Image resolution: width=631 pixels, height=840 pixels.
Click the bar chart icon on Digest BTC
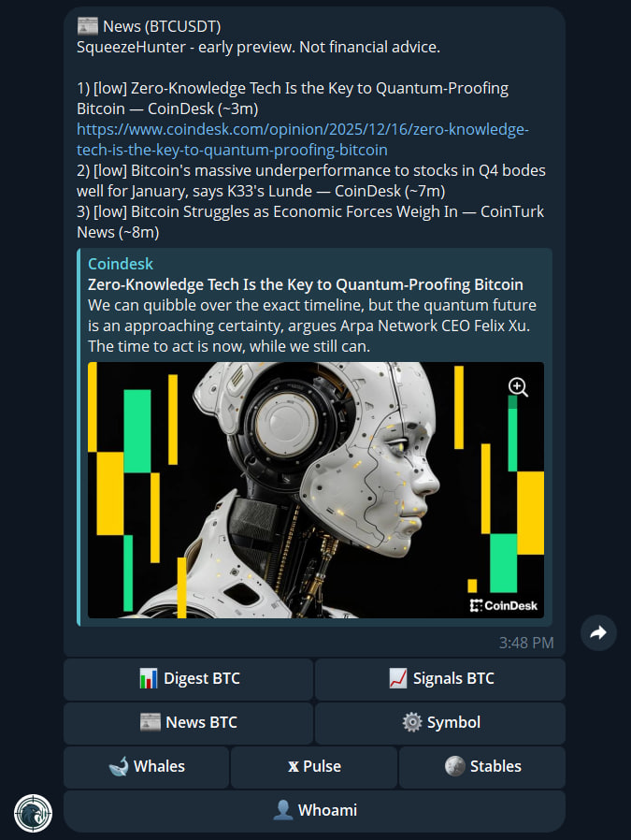pos(149,678)
